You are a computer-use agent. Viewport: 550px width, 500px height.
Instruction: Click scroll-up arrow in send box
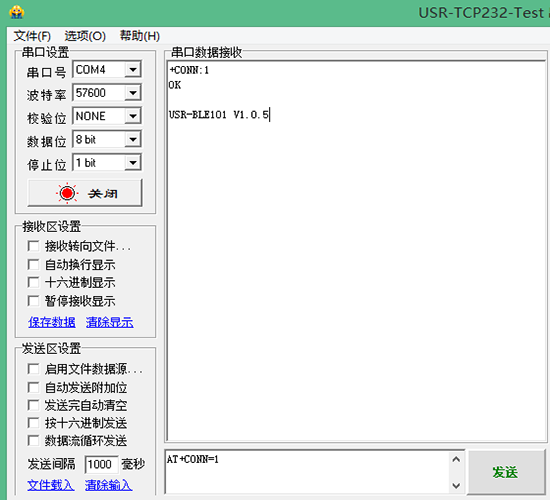(x=456, y=459)
